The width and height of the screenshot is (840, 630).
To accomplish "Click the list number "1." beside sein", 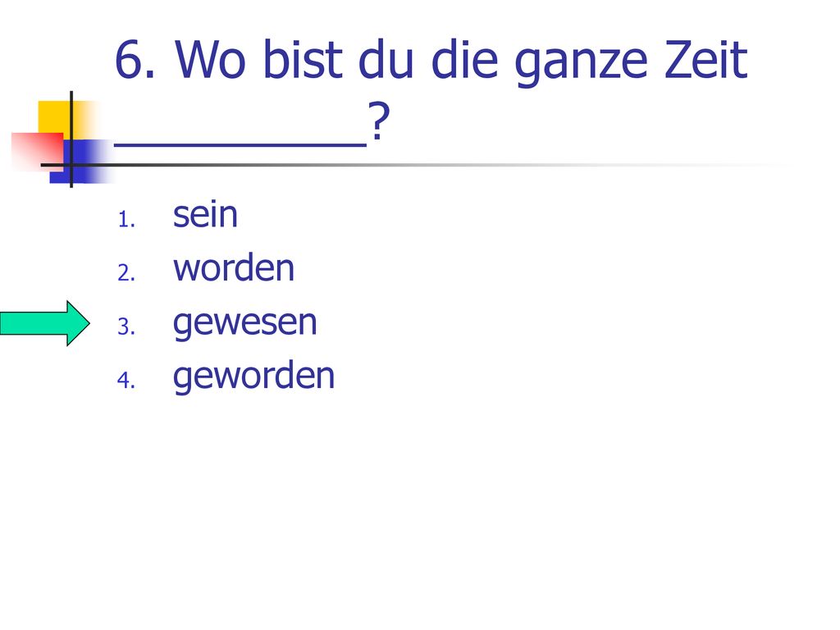I will [x=126, y=220].
